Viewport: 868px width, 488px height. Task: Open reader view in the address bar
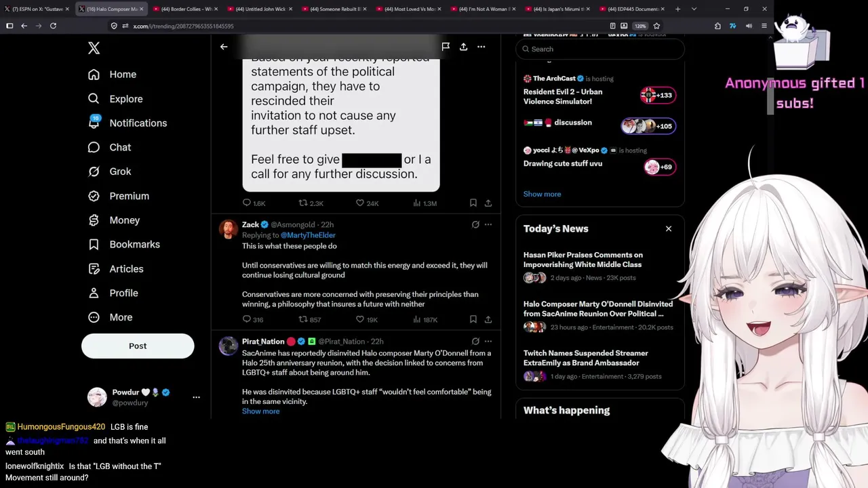[612, 26]
